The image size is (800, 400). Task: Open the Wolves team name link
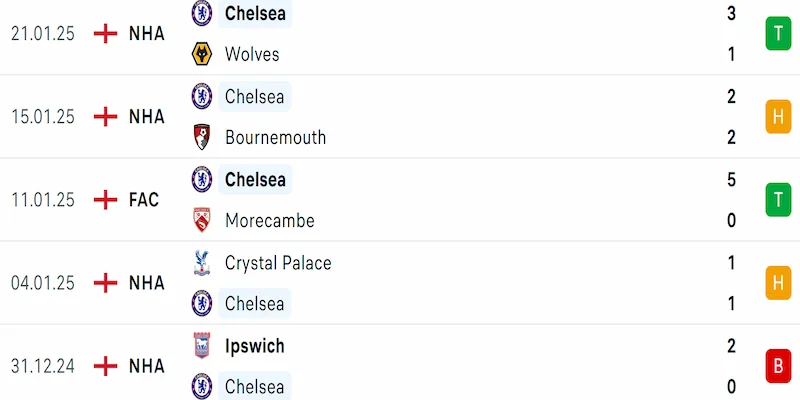[252, 54]
